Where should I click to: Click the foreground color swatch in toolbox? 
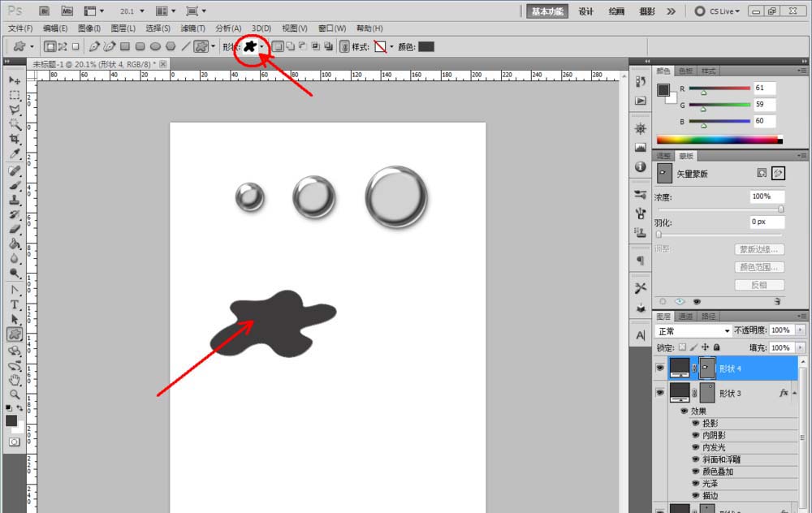coord(11,420)
